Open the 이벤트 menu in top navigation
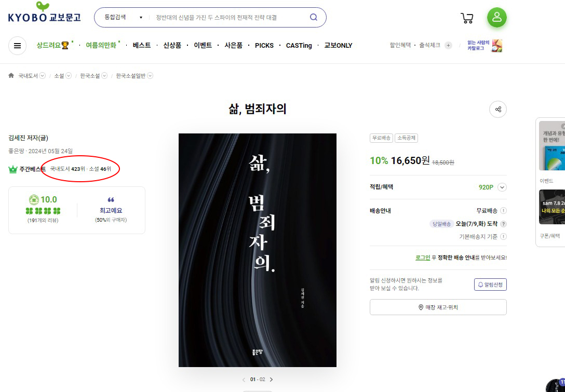This screenshot has width=565, height=392. tap(203, 45)
